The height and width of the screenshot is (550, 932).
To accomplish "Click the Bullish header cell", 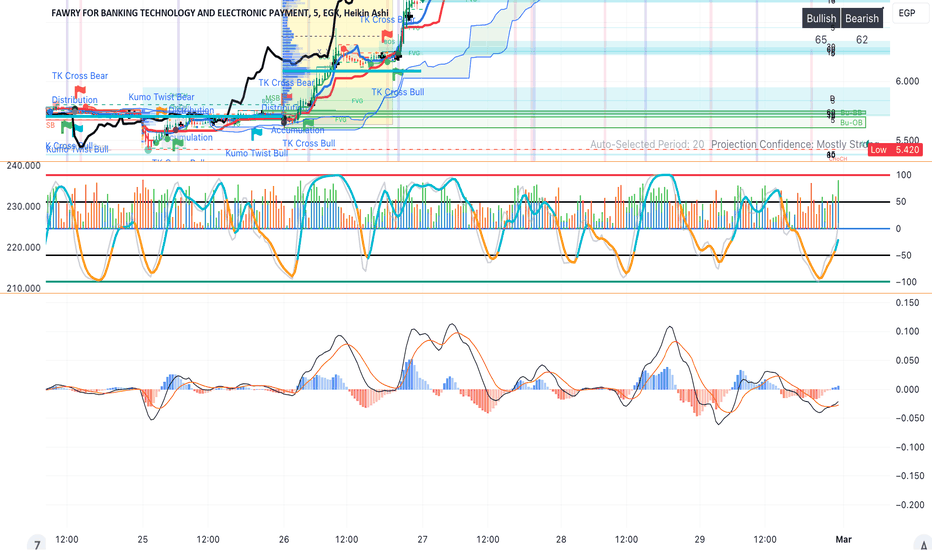I will pos(821,18).
